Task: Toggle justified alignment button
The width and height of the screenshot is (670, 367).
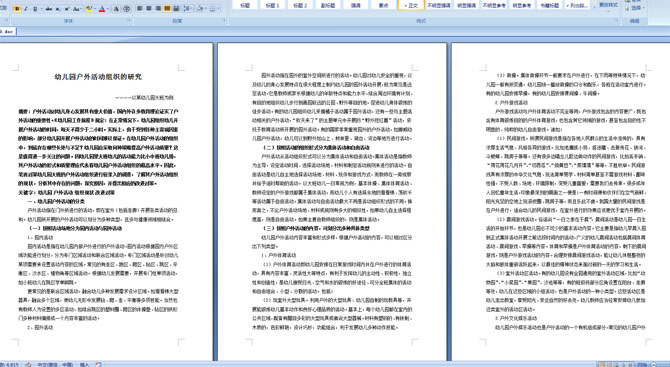Action: (167, 8)
